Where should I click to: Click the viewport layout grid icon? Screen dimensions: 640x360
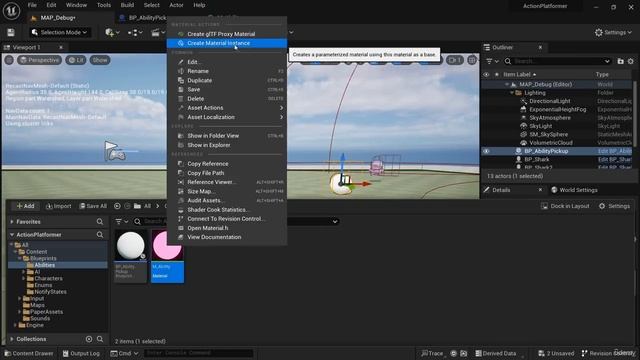point(472,60)
